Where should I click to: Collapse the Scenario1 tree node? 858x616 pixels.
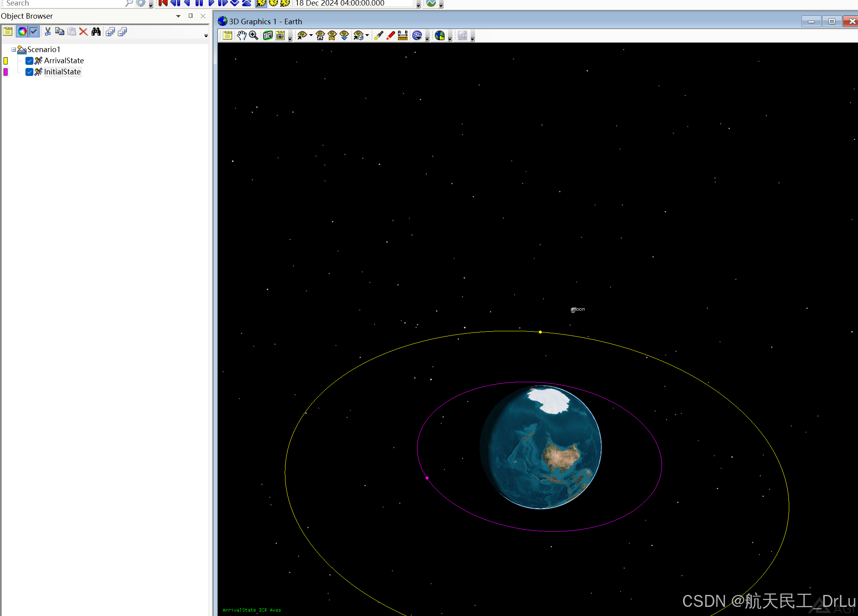pyautogui.click(x=14, y=50)
